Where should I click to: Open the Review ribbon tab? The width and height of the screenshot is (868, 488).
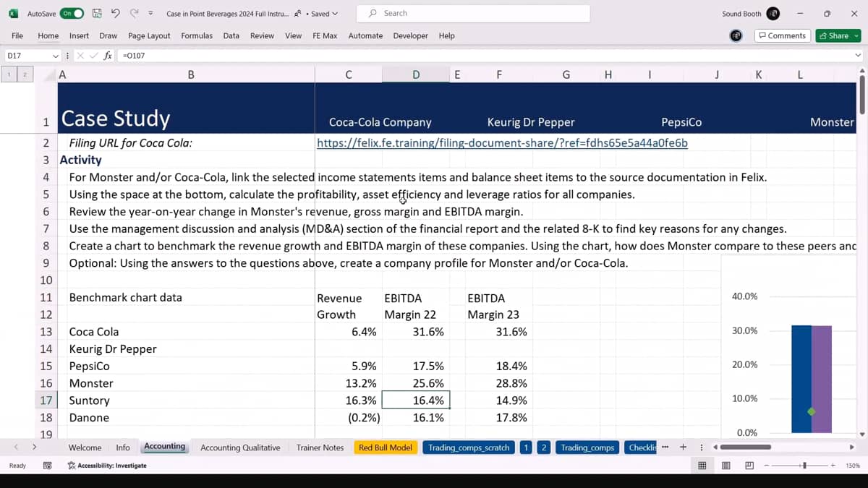click(262, 35)
